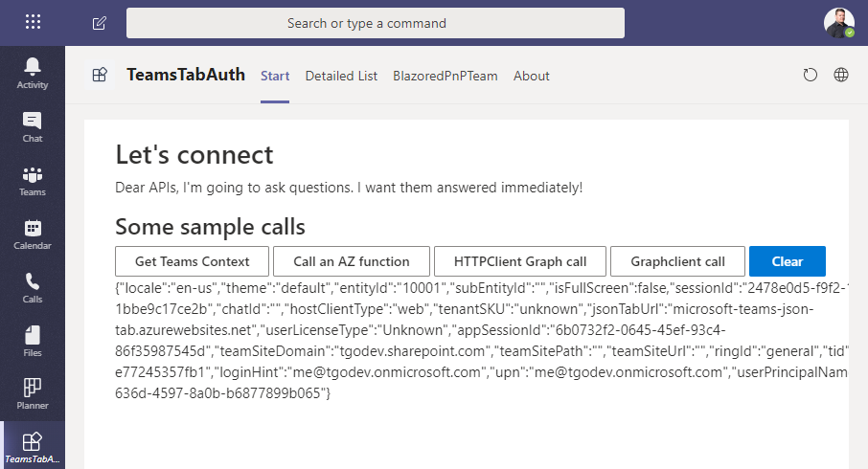Open the app launcher waffle icon
The height and width of the screenshot is (469, 868).
(x=33, y=22)
